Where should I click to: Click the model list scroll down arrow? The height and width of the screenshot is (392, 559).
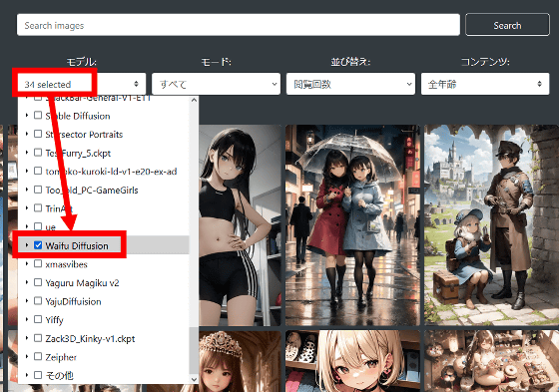tap(194, 379)
